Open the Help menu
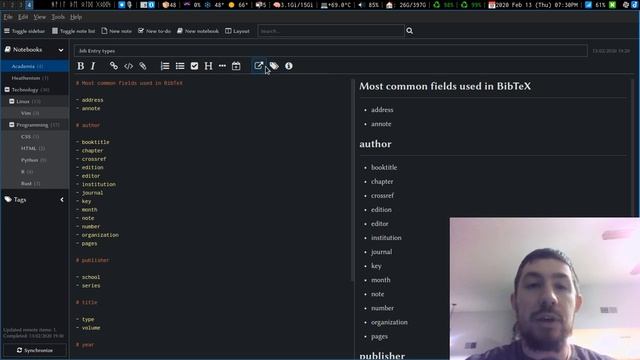The width and height of the screenshot is (640, 360). (76, 17)
